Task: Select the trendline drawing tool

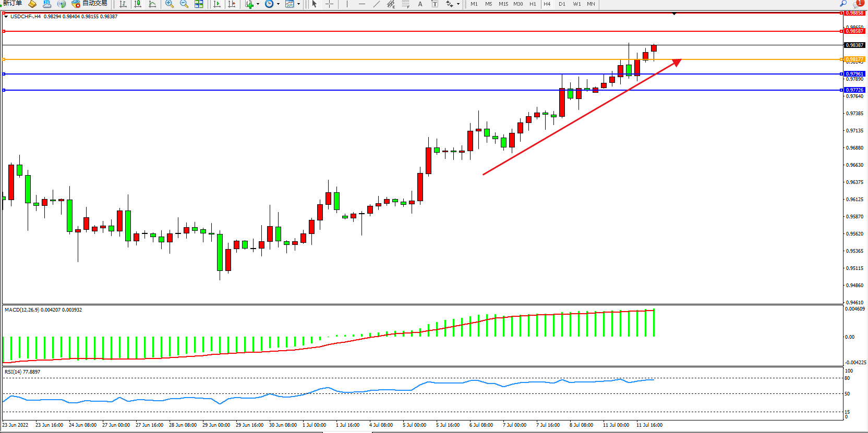Action: pos(377,4)
